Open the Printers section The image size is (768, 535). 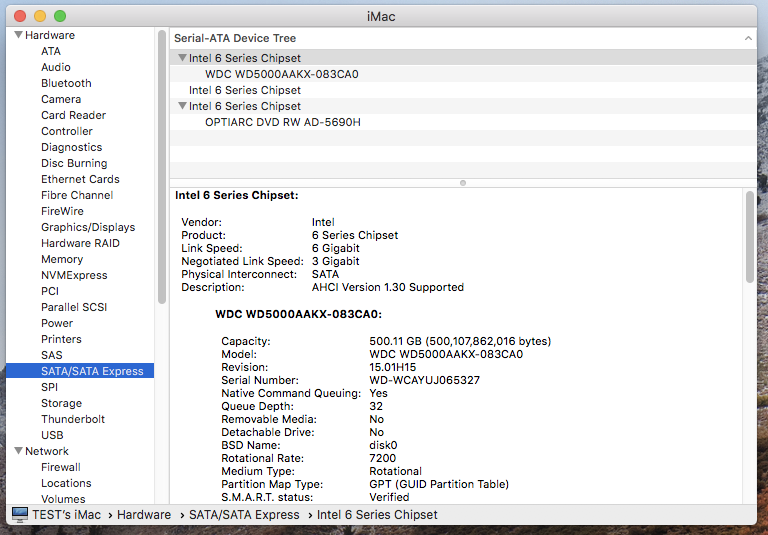point(61,339)
